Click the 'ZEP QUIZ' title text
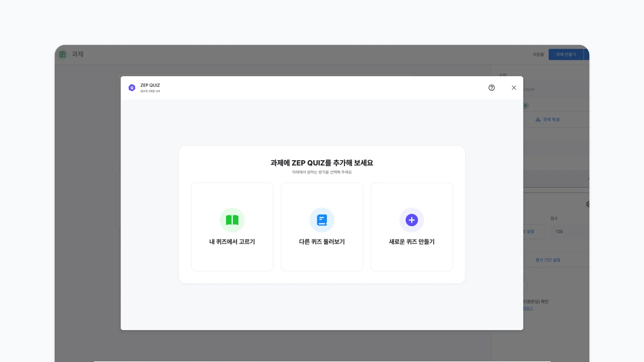This screenshot has width=644, height=362. pos(150,85)
